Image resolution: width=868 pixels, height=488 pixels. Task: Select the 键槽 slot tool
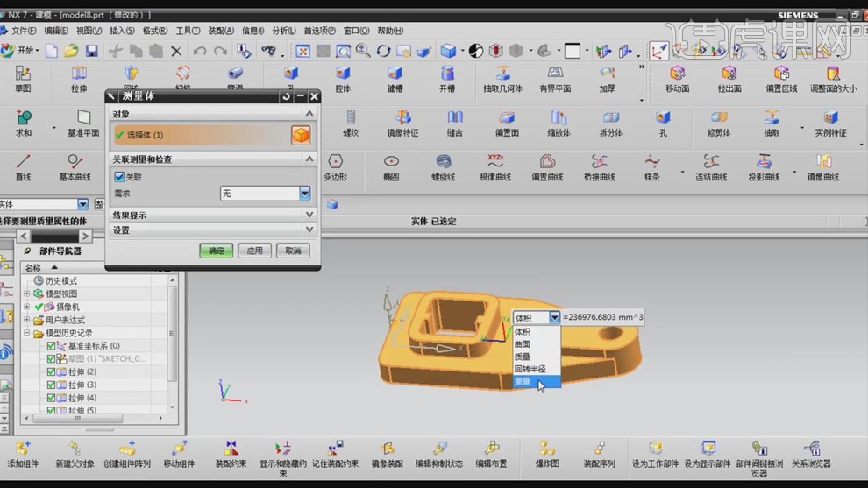pos(395,79)
